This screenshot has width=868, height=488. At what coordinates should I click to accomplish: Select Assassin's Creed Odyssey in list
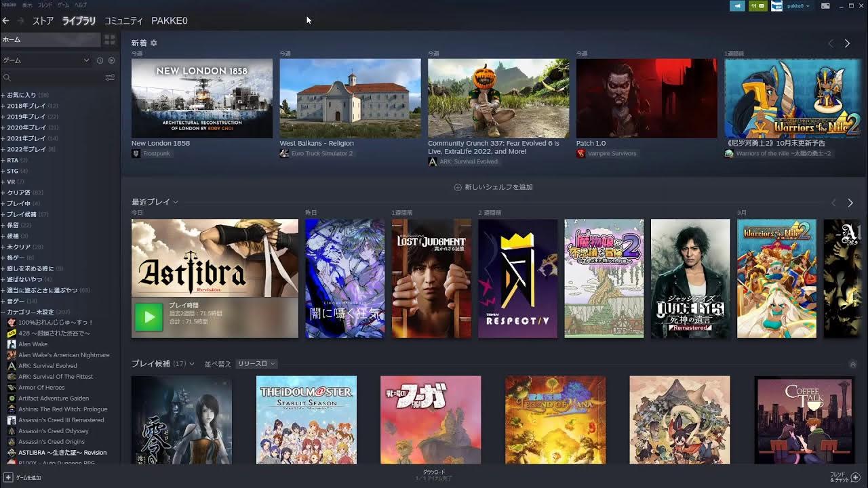click(53, 431)
